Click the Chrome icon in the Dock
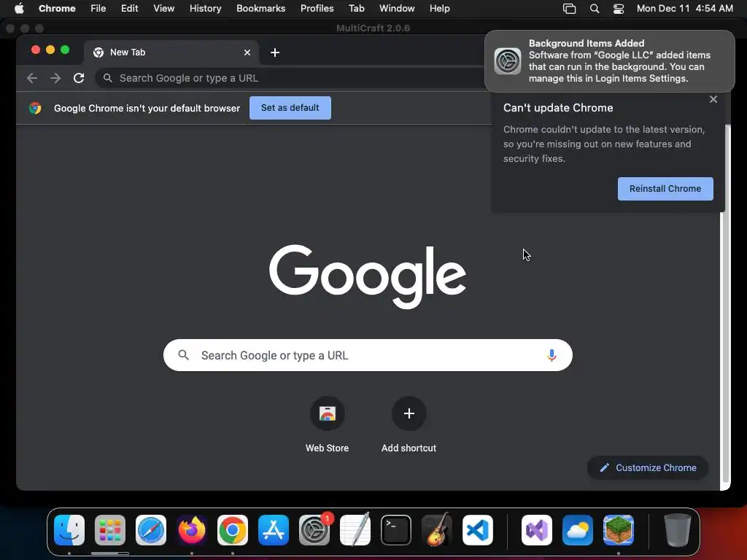The width and height of the screenshot is (747, 560). click(x=233, y=530)
